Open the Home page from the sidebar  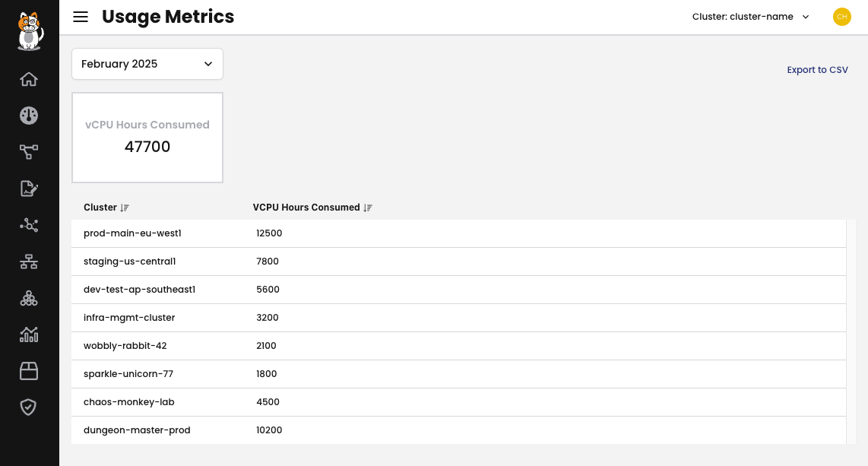(29, 79)
